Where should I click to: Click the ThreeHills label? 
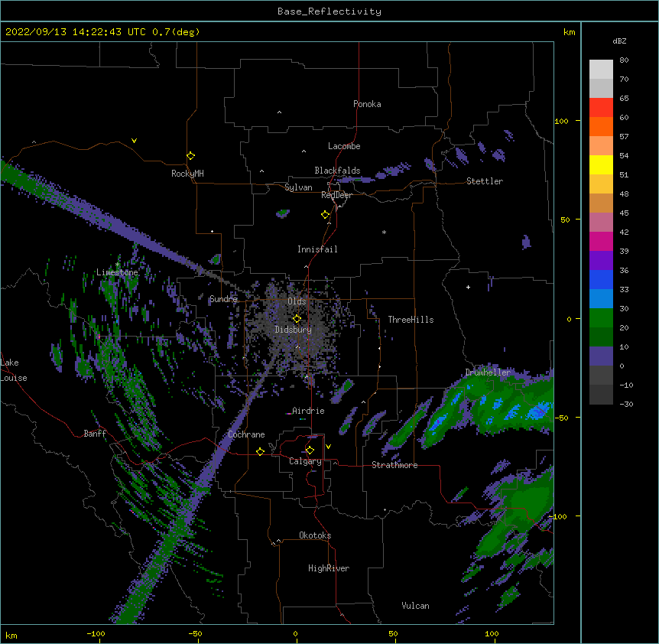coord(411,320)
